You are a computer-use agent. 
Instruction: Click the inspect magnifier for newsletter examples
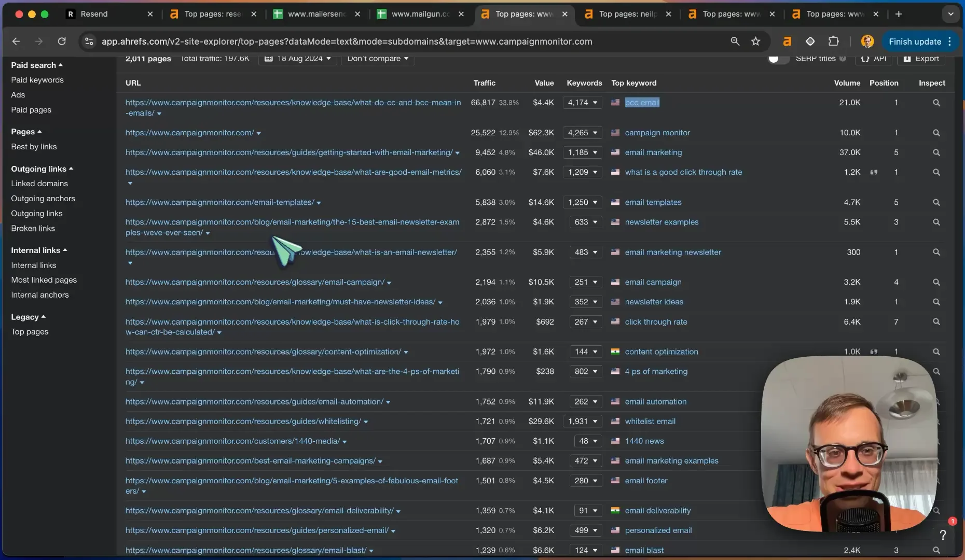(936, 222)
